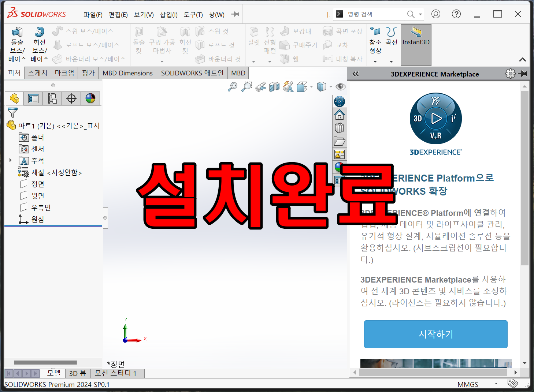Open SOLIDWORKS Resources home icon in task pane

tap(340, 115)
